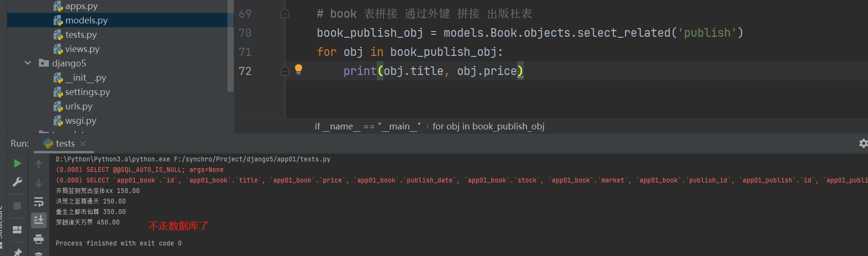Toggle soft-wrap in console output
Image resolution: width=868 pixels, height=256 pixels.
pyautogui.click(x=39, y=202)
